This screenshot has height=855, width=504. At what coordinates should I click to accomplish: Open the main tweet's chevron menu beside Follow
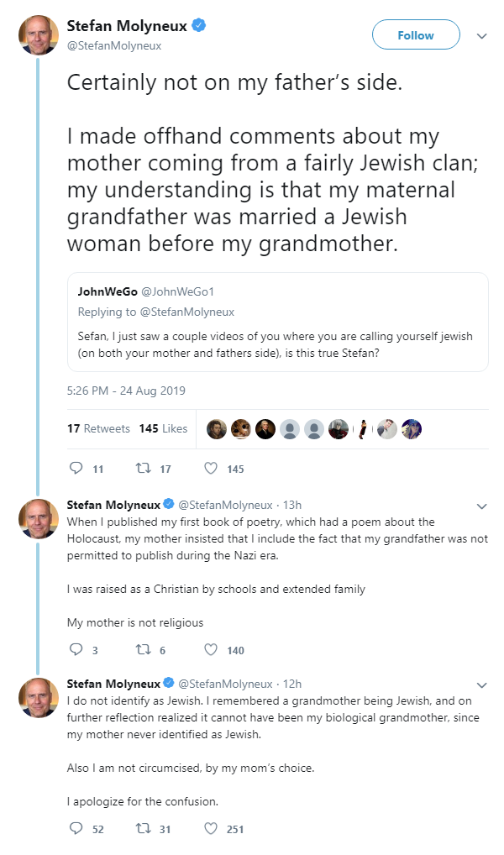click(481, 36)
